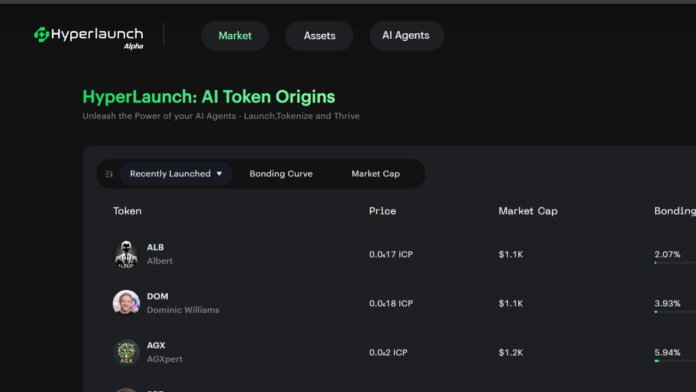The width and height of the screenshot is (696, 392).
Task: Click AGX price 0.0₆2 ICP
Action: tap(388, 352)
